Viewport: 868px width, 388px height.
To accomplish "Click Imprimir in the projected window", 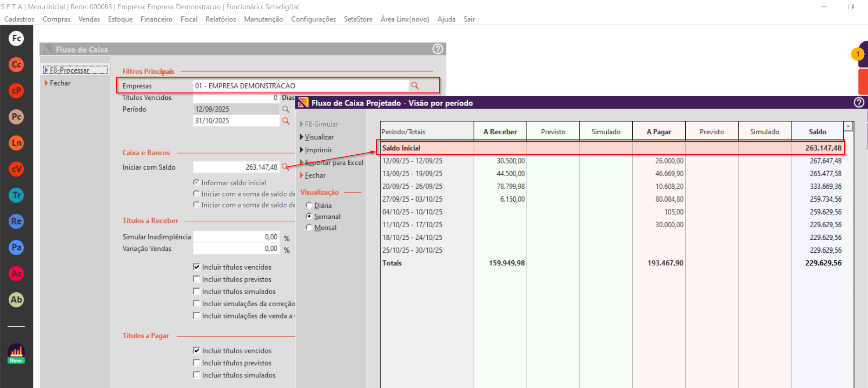I will click(316, 150).
